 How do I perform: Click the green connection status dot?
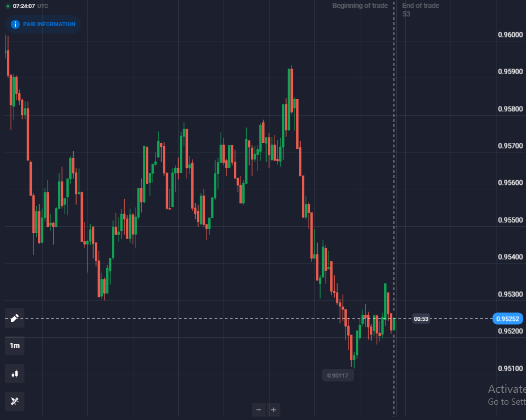[8, 6]
